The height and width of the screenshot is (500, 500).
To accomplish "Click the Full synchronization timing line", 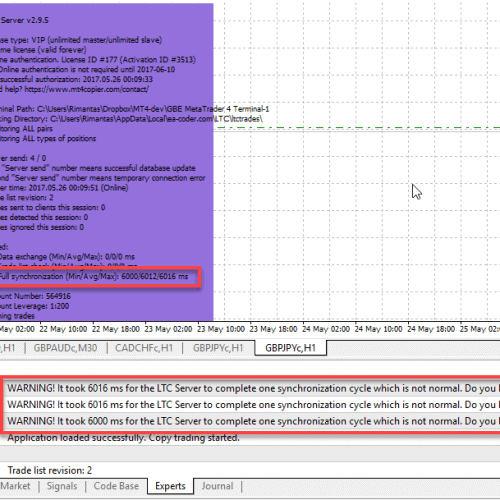I will (94, 276).
